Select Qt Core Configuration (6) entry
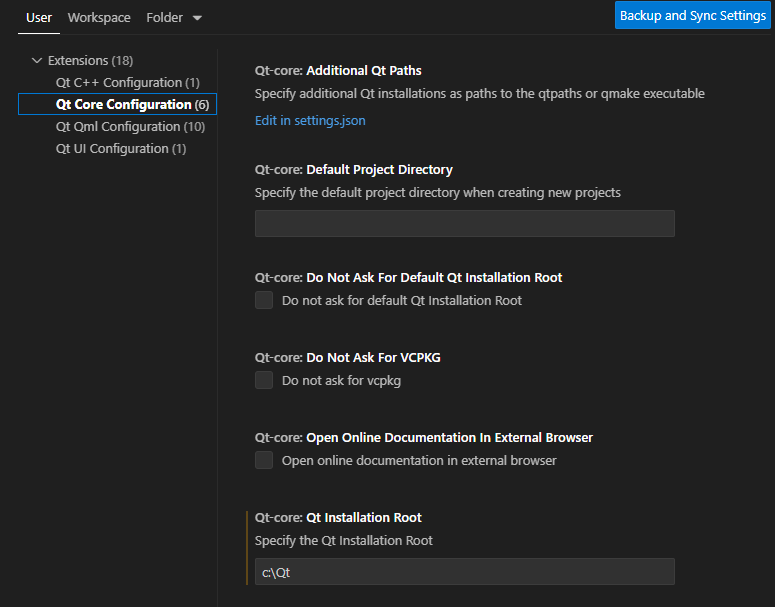The image size is (775, 607). pyautogui.click(x=117, y=104)
